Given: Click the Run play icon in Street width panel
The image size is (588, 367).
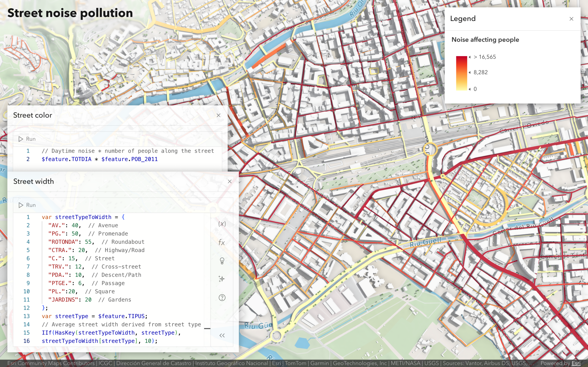Looking at the screenshot, I should click(21, 205).
